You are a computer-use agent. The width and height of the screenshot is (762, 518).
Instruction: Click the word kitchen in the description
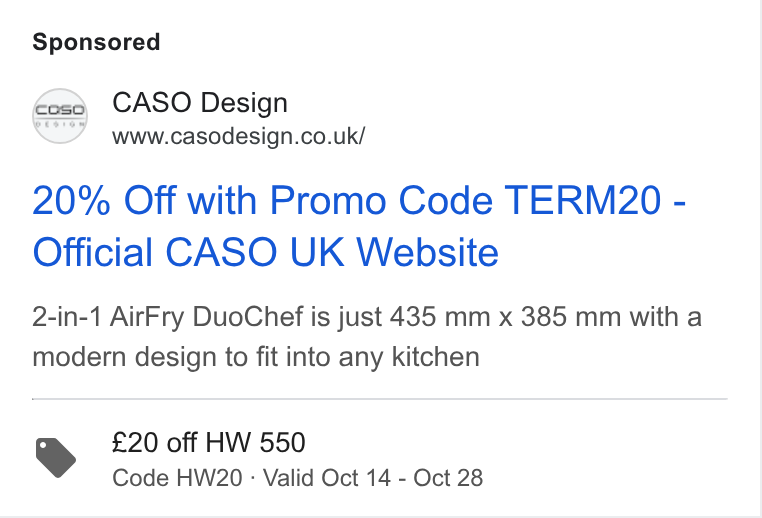pos(435,357)
